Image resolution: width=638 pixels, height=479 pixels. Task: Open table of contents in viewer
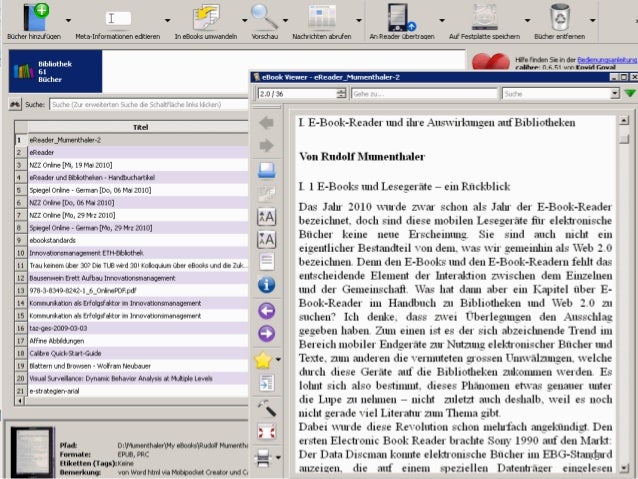coord(267,262)
